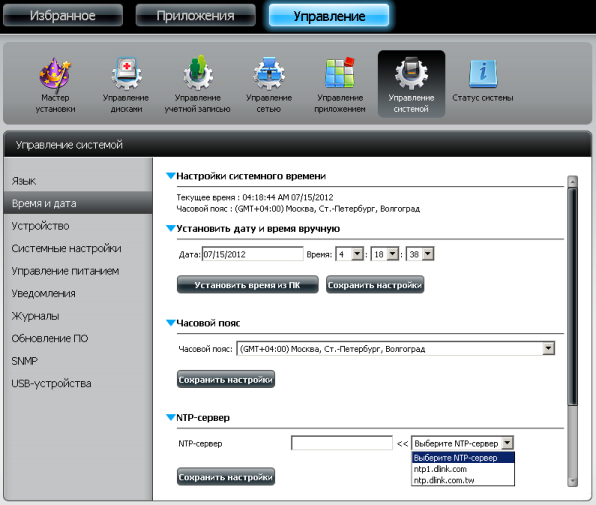Open Системные настройки in the sidebar

67,249
